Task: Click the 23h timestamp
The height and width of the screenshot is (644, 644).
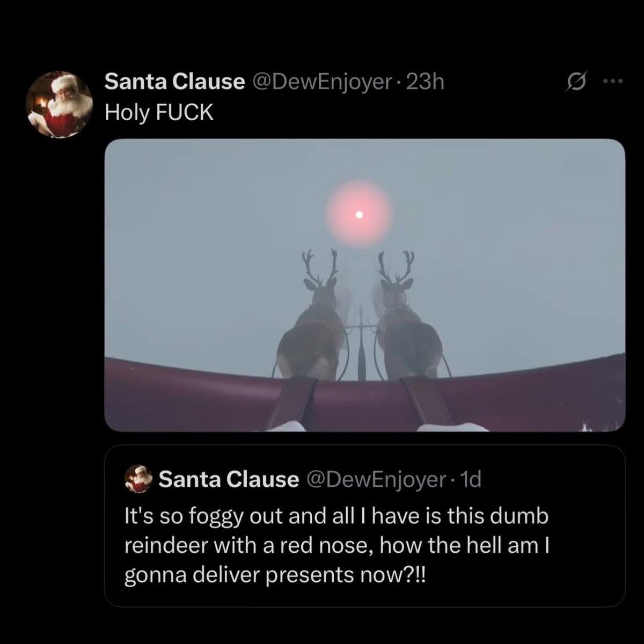Action: click(x=426, y=82)
